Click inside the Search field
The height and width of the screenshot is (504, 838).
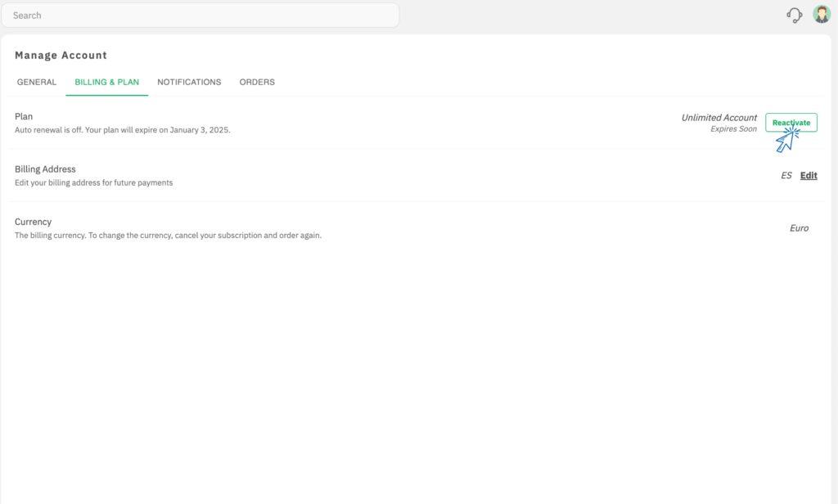point(200,16)
